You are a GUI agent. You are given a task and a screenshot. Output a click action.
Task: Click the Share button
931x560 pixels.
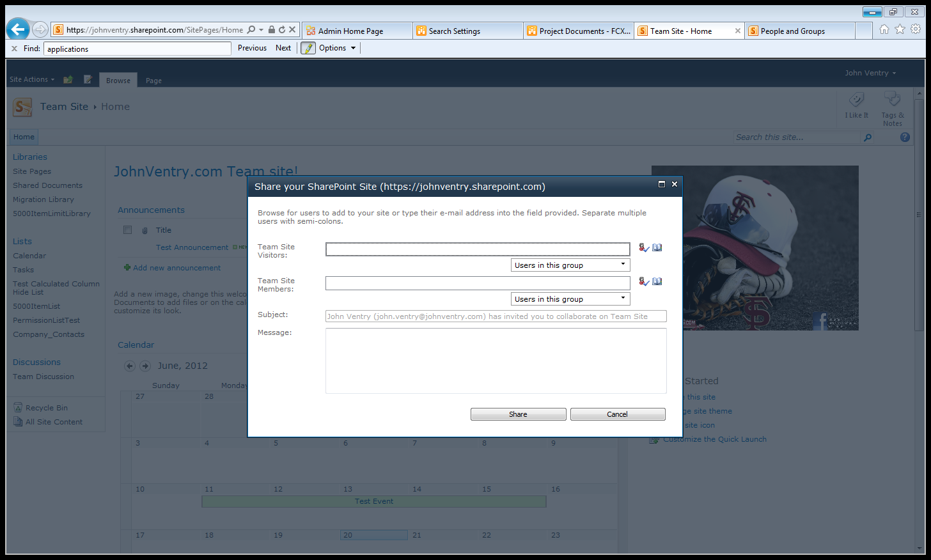pos(518,414)
